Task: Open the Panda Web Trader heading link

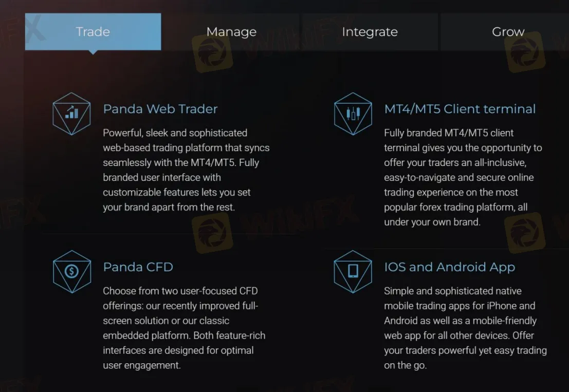Action: coord(160,108)
